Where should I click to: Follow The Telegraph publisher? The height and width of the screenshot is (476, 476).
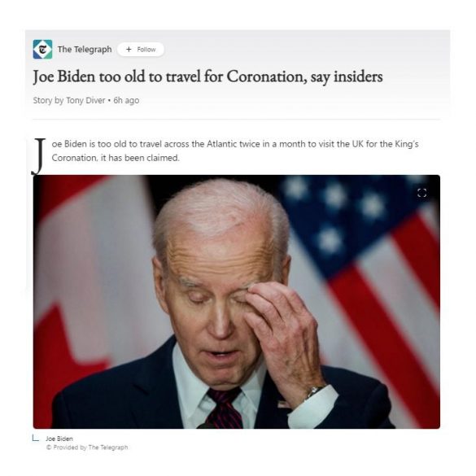[x=141, y=49]
